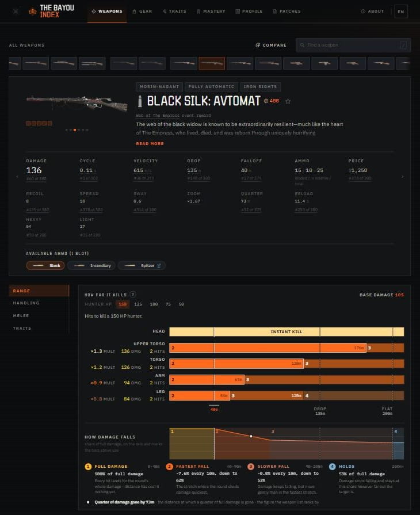Select the Stock ammo type
The height and width of the screenshot is (515, 420).
coord(45,265)
